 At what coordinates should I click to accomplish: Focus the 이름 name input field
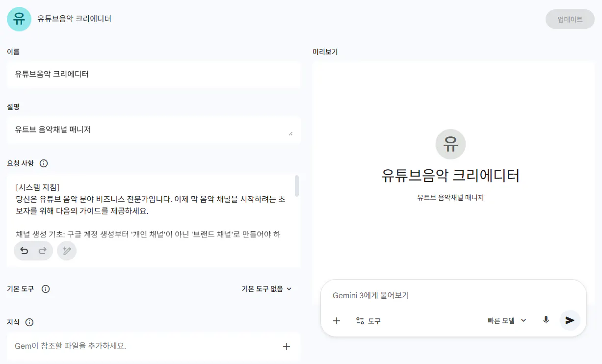[154, 75]
